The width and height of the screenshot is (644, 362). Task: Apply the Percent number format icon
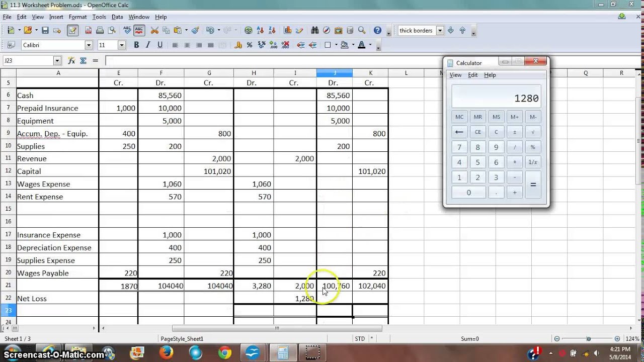[x=250, y=45]
